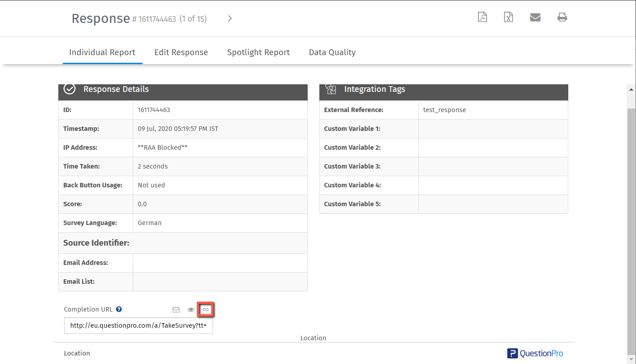The image size is (636, 364).
Task: Switch to the Individual Report tab
Action: pos(102,52)
